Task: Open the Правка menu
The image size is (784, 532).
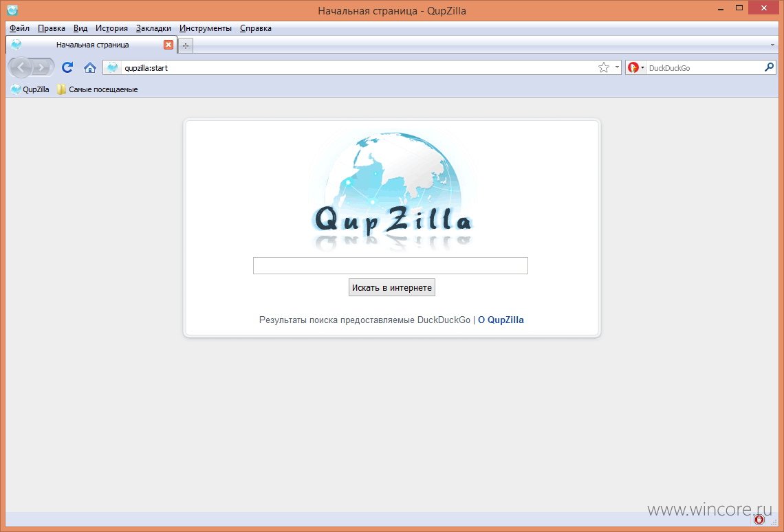Action: [52, 28]
